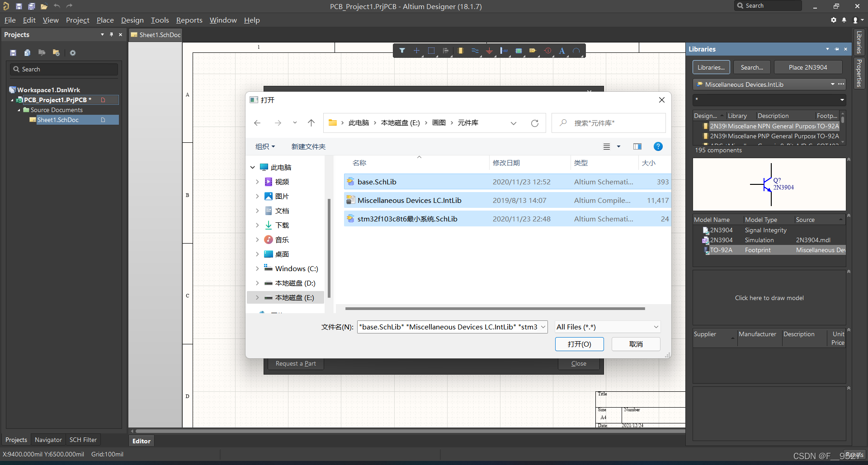Viewport: 868px width, 465px height.
Task: Click the 打开(O) open button
Action: coord(579,344)
